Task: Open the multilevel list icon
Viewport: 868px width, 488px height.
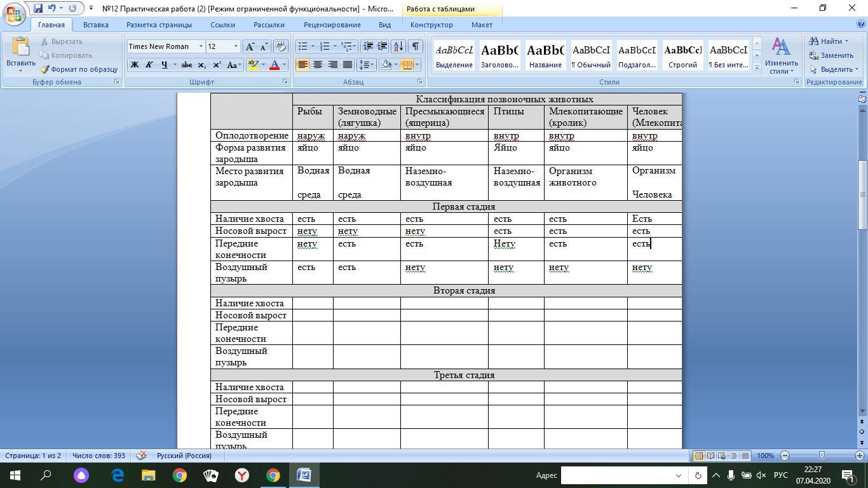Action: pos(348,46)
